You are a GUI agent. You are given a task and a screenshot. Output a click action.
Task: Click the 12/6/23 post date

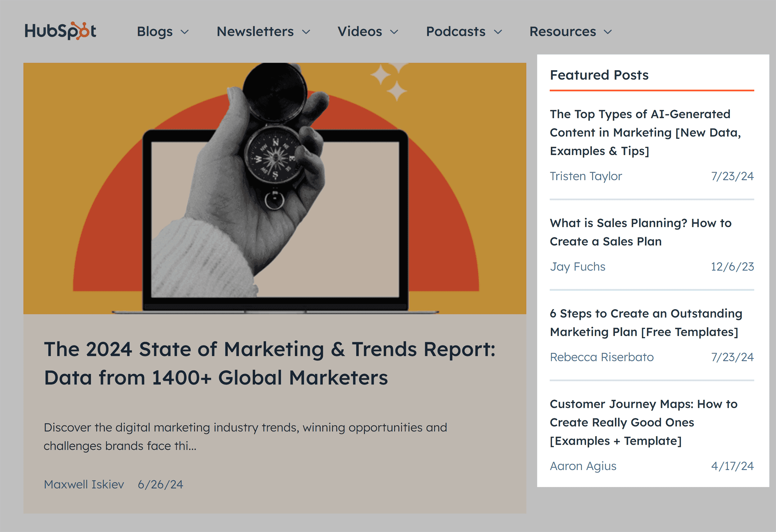point(732,267)
